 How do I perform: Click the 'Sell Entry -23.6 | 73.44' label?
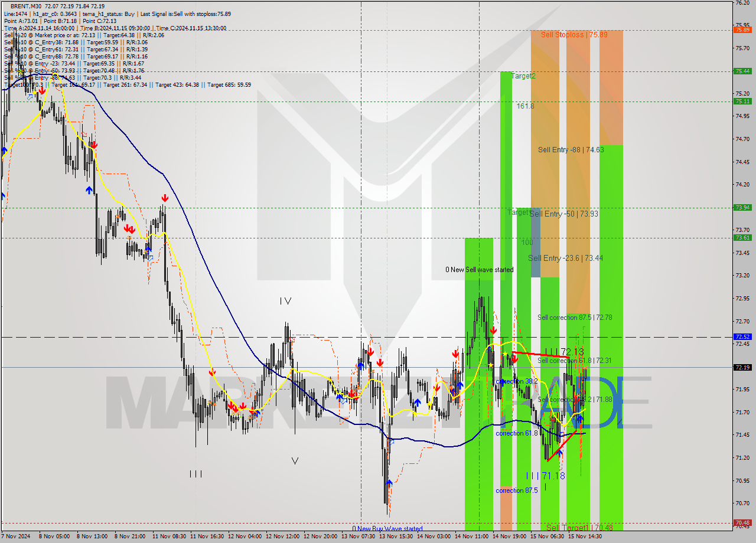tap(565, 258)
